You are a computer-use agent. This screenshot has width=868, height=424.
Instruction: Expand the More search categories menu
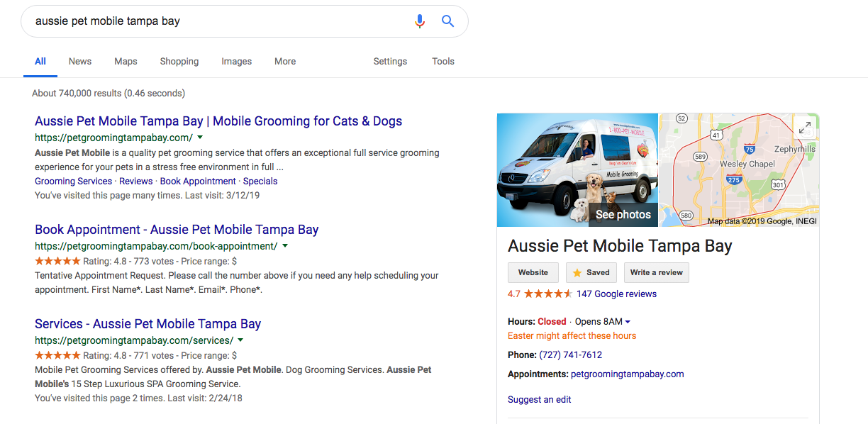(285, 62)
